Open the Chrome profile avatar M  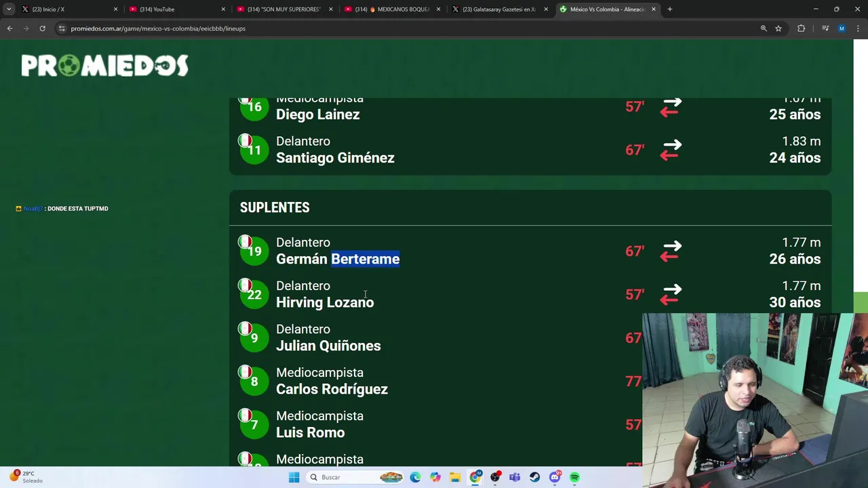click(842, 28)
